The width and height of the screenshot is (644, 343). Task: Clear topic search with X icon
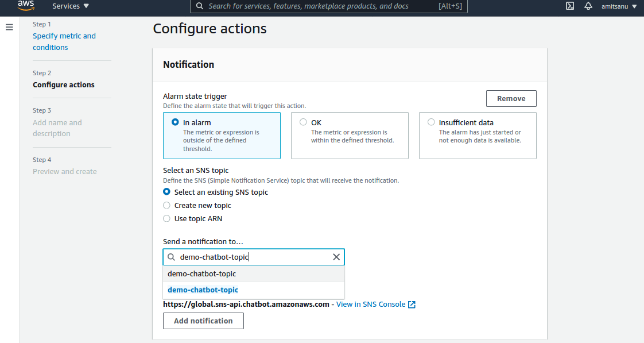(336, 257)
